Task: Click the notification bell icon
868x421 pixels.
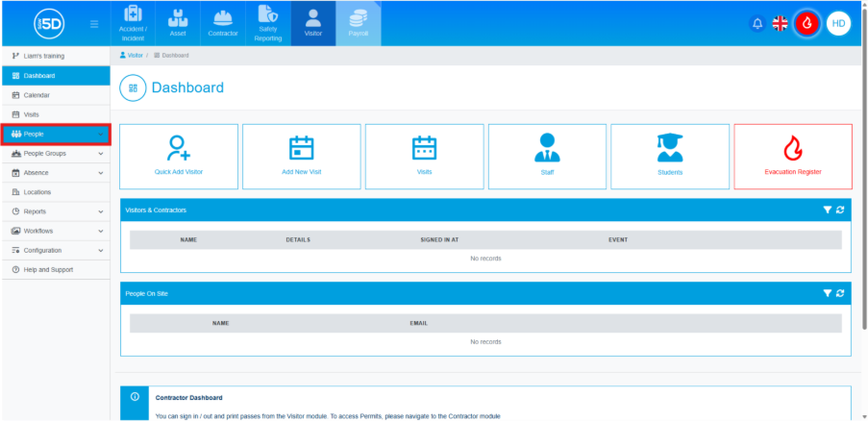Action: click(756, 23)
